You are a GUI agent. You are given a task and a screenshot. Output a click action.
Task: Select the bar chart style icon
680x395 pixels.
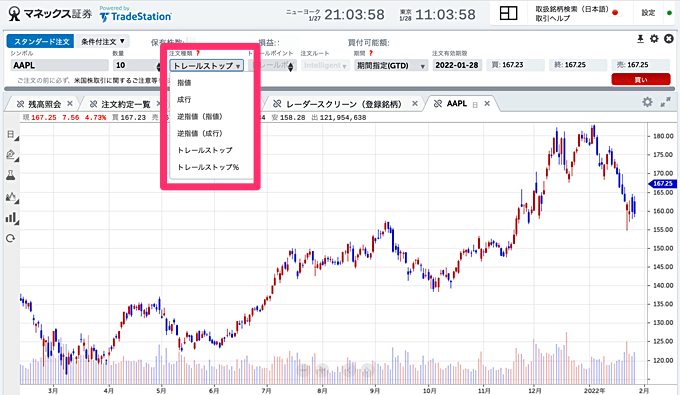[x=11, y=218]
